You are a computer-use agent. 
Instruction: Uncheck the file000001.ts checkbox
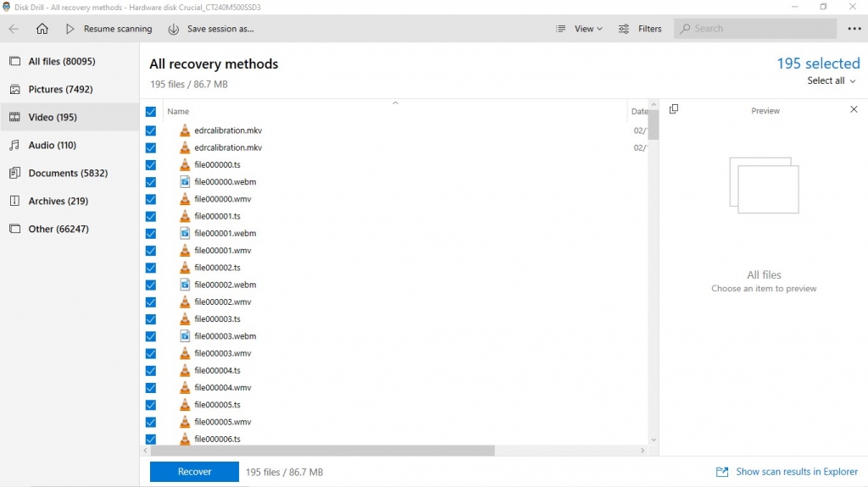[151, 216]
